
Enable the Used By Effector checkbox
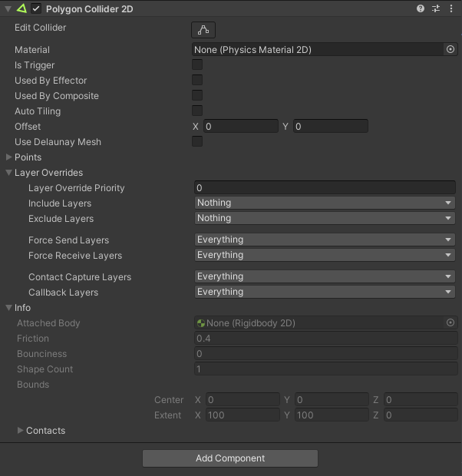[197, 80]
